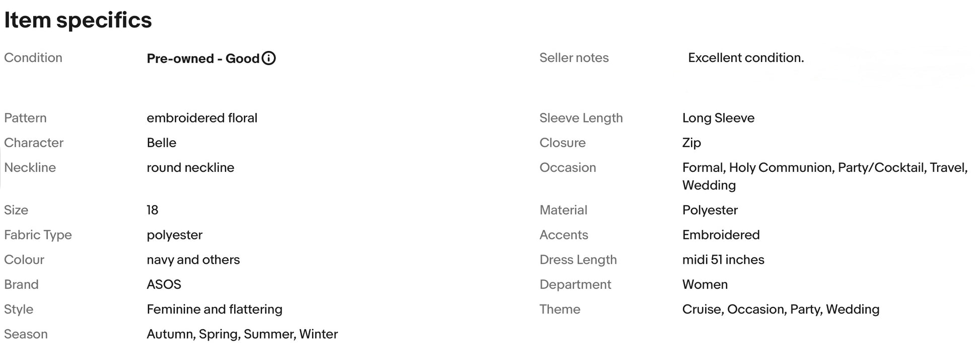980x361 pixels.
Task: Click the Autumn, Spring, Summer, Winter season value
Action: 242,334
